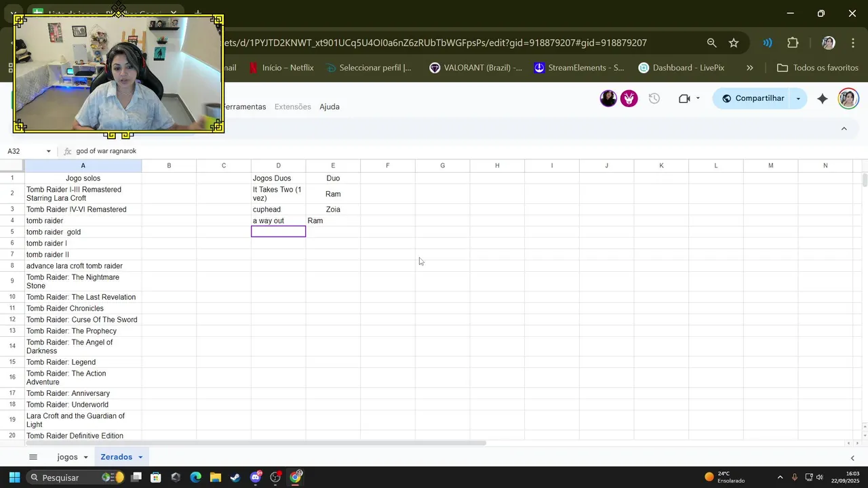Open Início – Netflix bookmark
868x488 pixels.
(281, 68)
